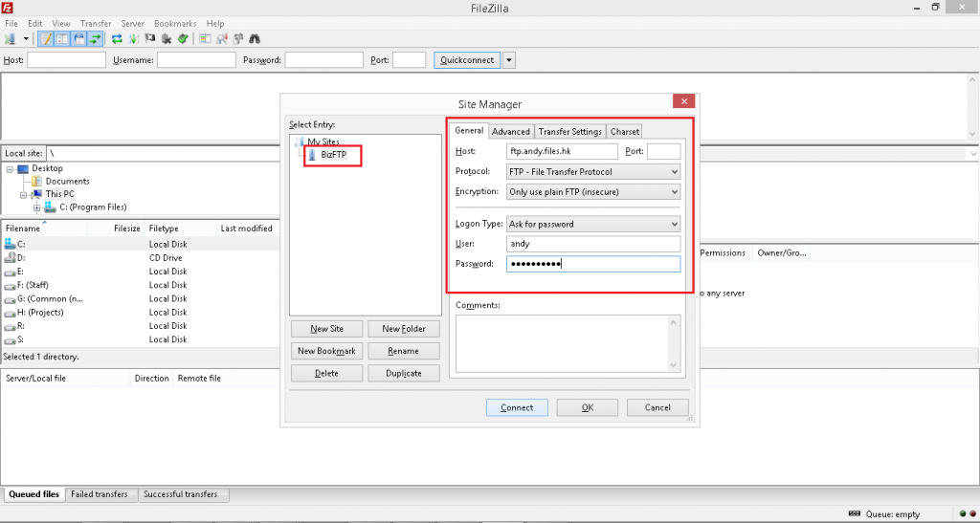The width and height of the screenshot is (980, 523).
Task: Click the Delete button
Action: coord(327,373)
